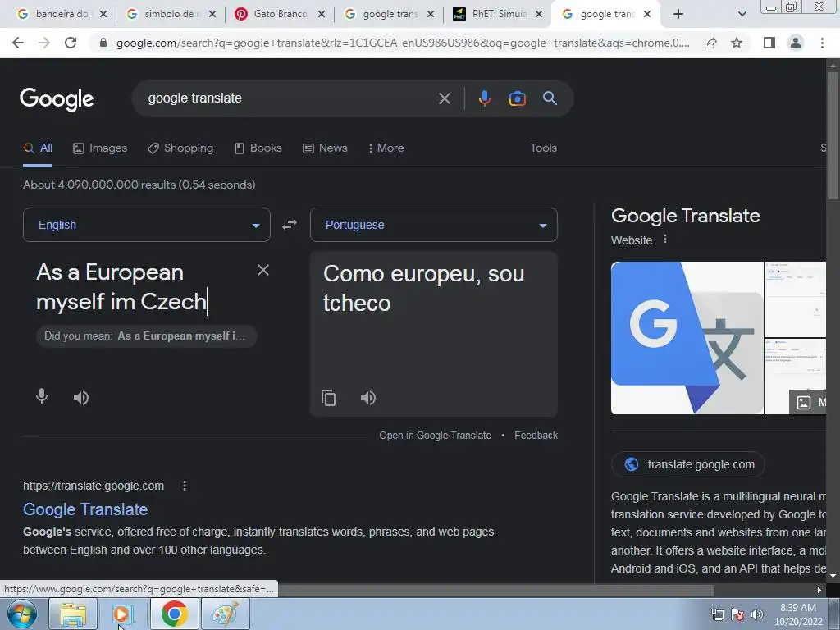Open more images button on knowledge panel
840x630 pixels.
(808, 402)
